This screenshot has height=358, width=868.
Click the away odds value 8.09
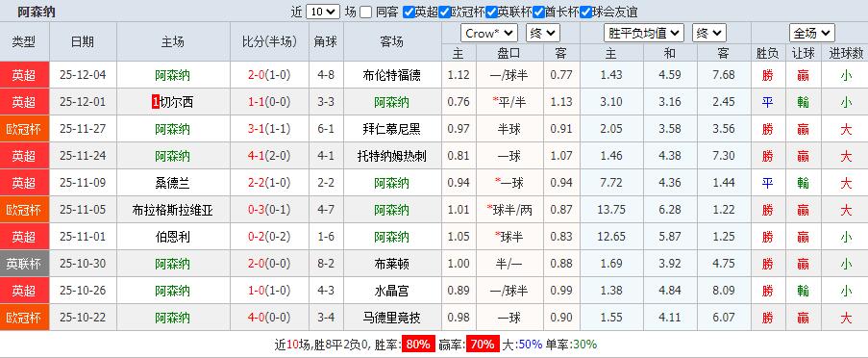pos(724,291)
